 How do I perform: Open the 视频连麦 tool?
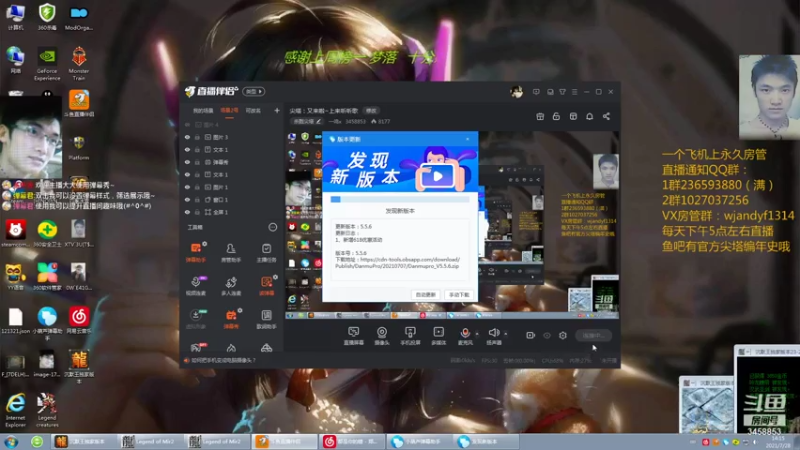point(195,286)
